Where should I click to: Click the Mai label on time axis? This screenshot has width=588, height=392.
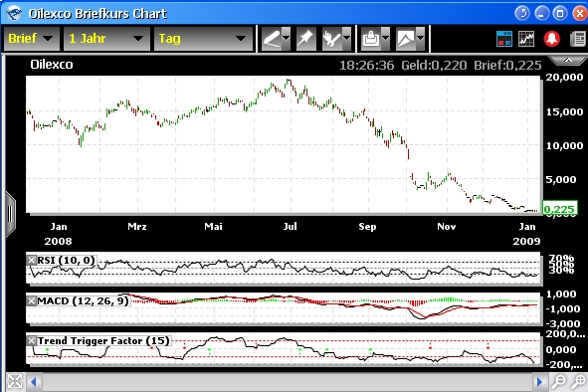[x=213, y=226]
